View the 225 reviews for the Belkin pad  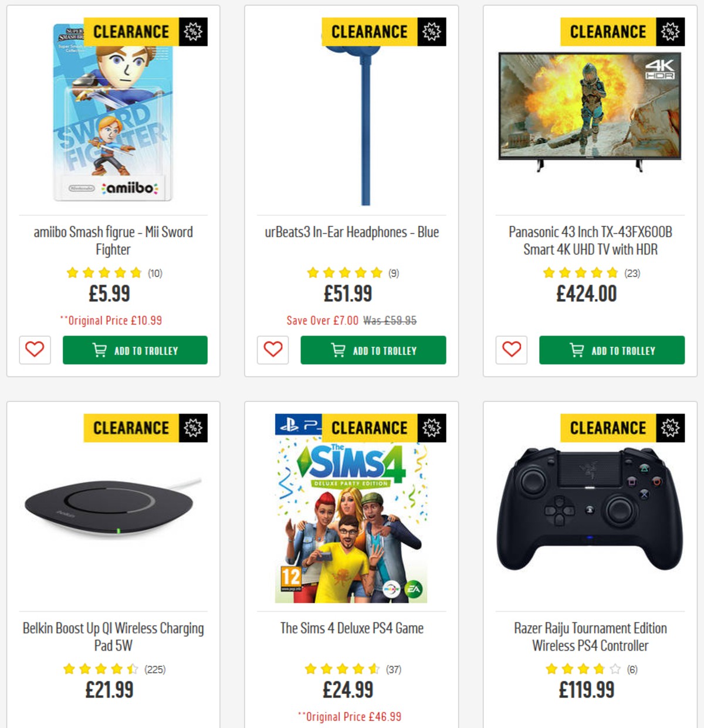click(155, 668)
